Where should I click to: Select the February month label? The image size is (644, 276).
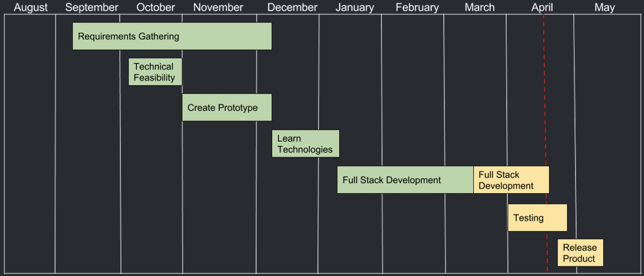click(417, 7)
